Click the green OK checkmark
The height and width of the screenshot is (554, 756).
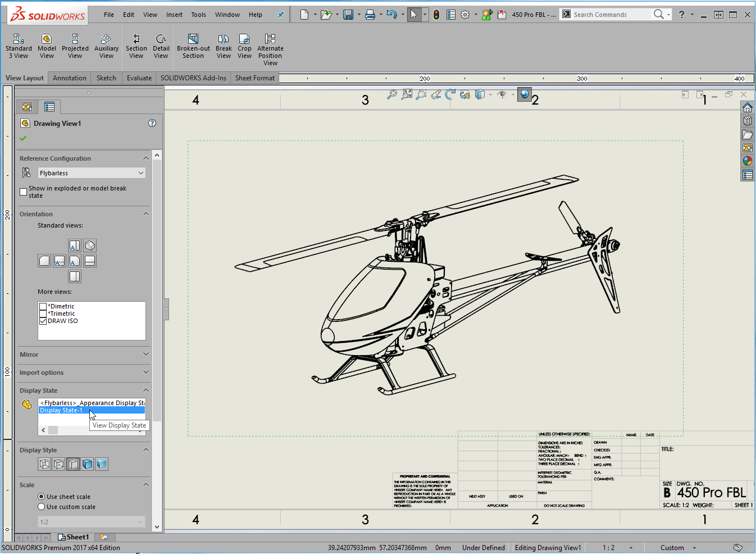(23, 138)
